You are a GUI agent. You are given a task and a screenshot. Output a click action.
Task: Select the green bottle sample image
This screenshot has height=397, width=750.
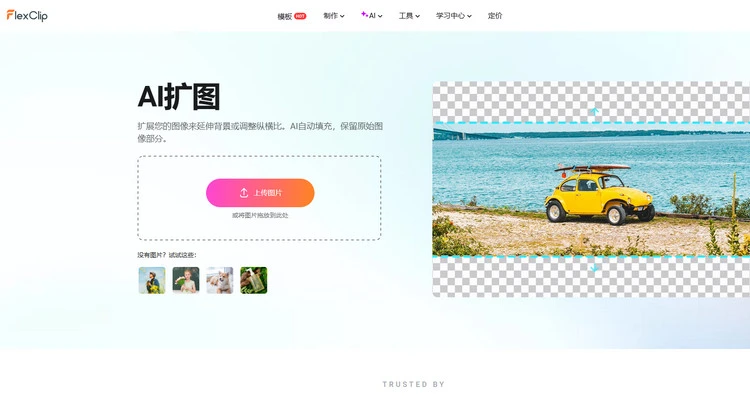coord(254,280)
